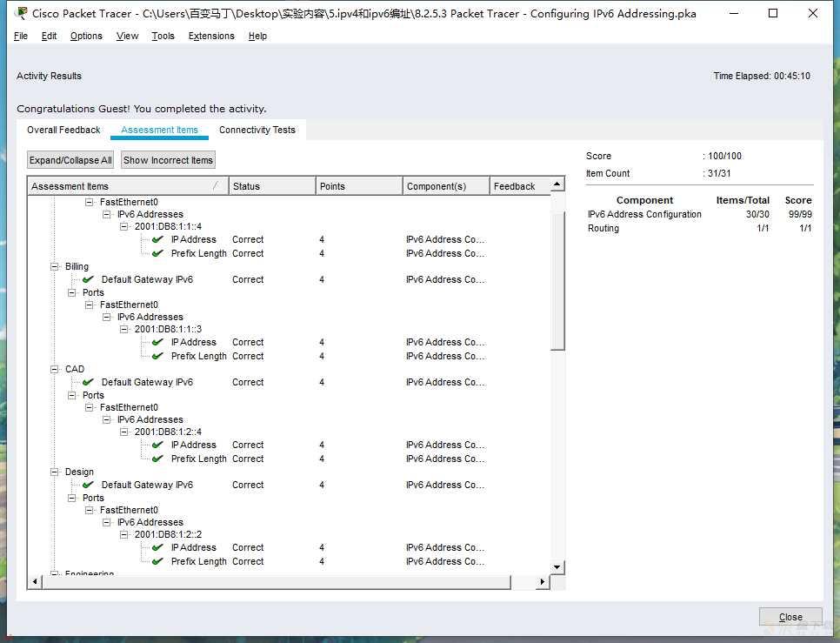Click the horizontal scroll left arrow
Image resolution: width=840 pixels, height=643 pixels.
pyautogui.click(x=35, y=581)
